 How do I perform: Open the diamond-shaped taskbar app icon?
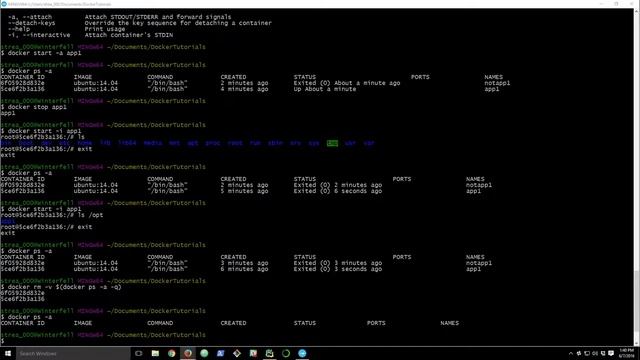point(237,353)
